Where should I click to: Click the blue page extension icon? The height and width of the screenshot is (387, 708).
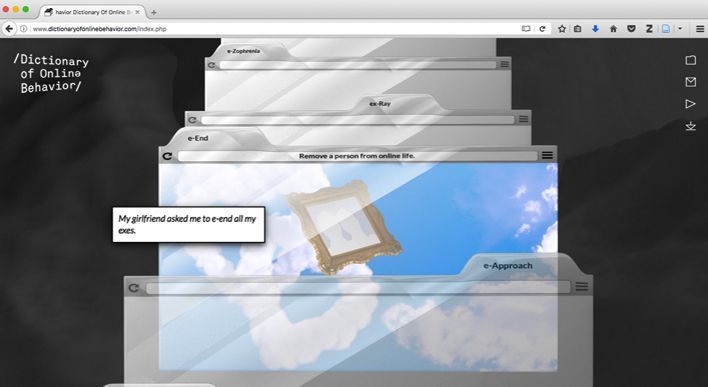point(666,29)
